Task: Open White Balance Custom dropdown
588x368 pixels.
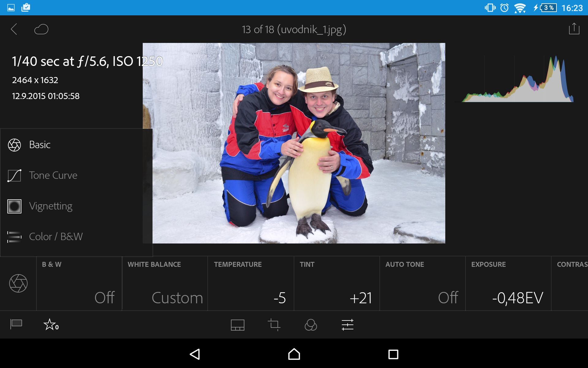Action: click(x=165, y=284)
